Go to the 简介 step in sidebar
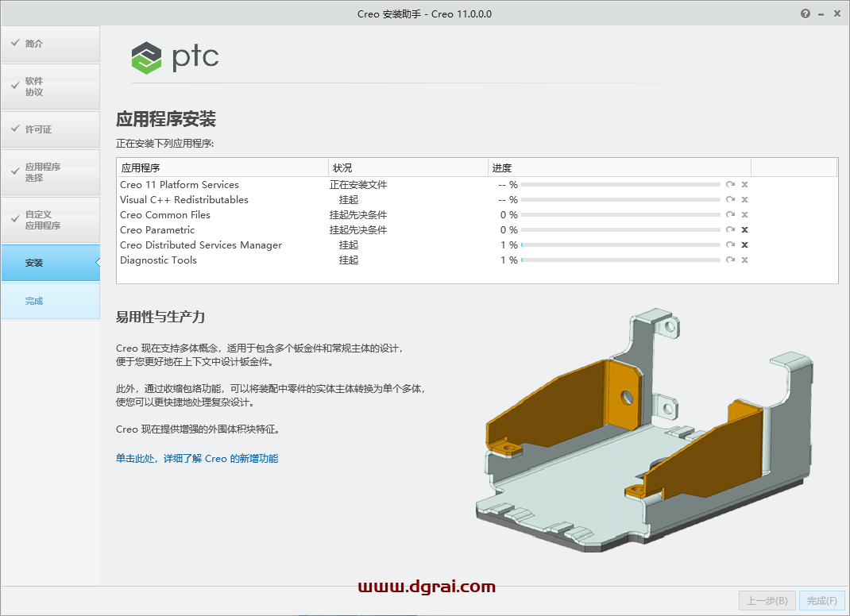 [50, 44]
